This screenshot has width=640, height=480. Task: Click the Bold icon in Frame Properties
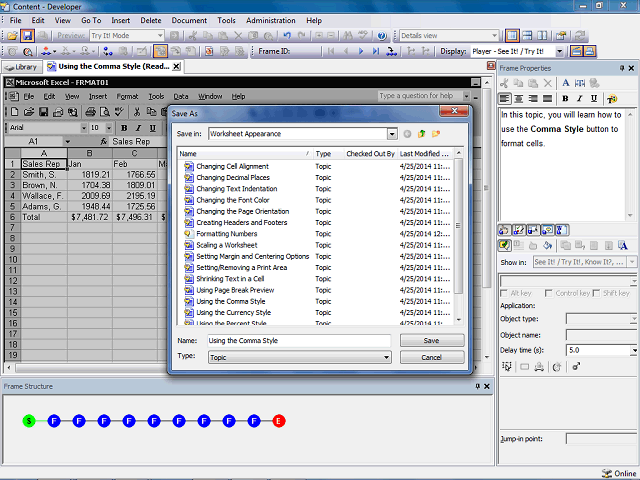565,99
